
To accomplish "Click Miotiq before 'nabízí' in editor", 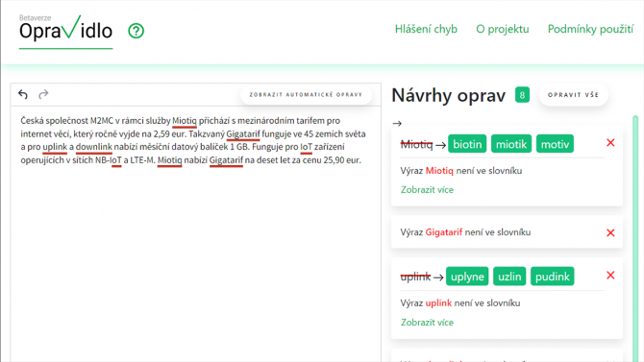I will 169,160.
